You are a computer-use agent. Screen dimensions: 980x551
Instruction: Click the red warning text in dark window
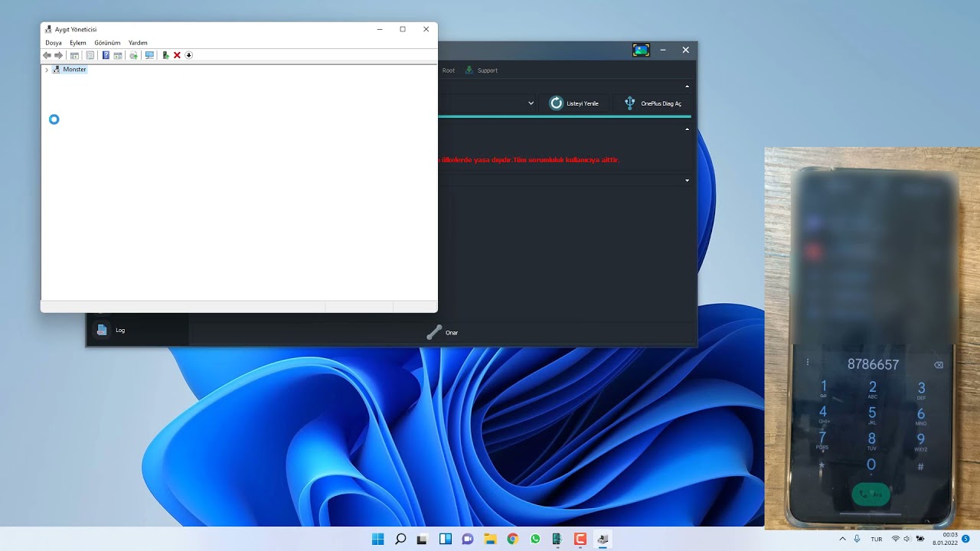(529, 160)
